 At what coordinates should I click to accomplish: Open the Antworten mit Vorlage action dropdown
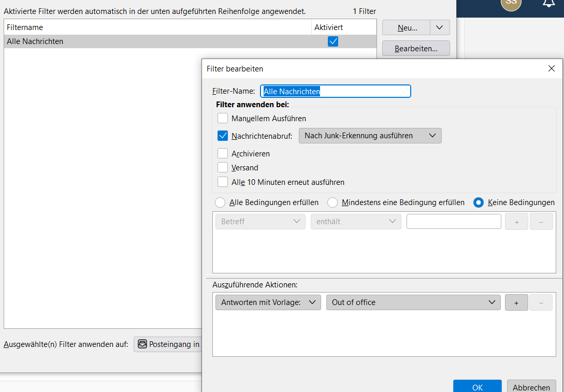click(x=268, y=302)
